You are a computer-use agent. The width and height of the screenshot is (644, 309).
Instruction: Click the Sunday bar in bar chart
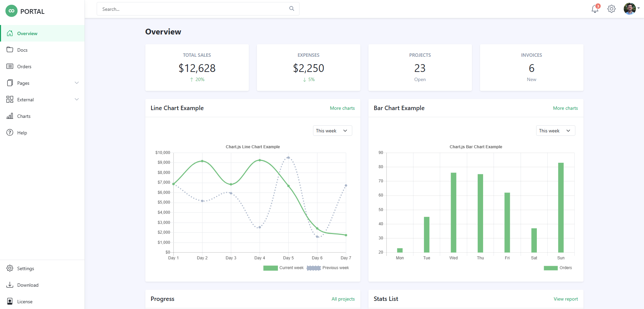click(x=561, y=207)
